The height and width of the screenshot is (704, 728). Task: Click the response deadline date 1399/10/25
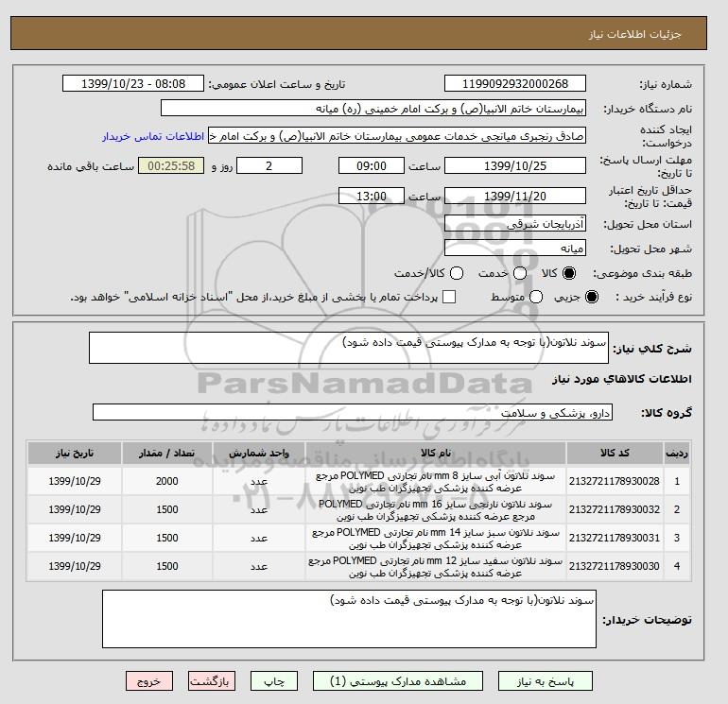(515, 165)
